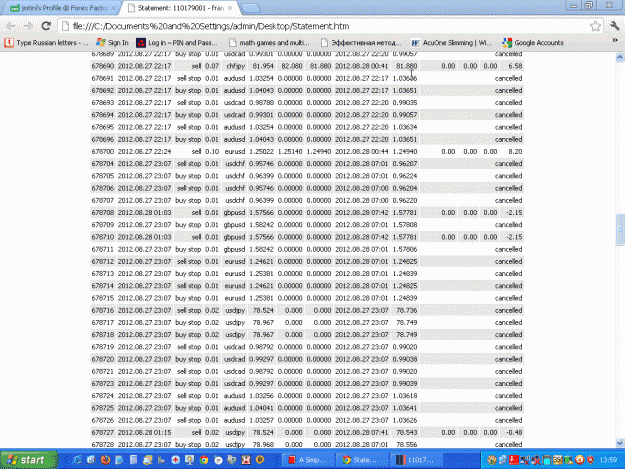Bookmark this page with the star icon
This screenshot has height=469, width=625.
pyautogui.click(x=595, y=26)
